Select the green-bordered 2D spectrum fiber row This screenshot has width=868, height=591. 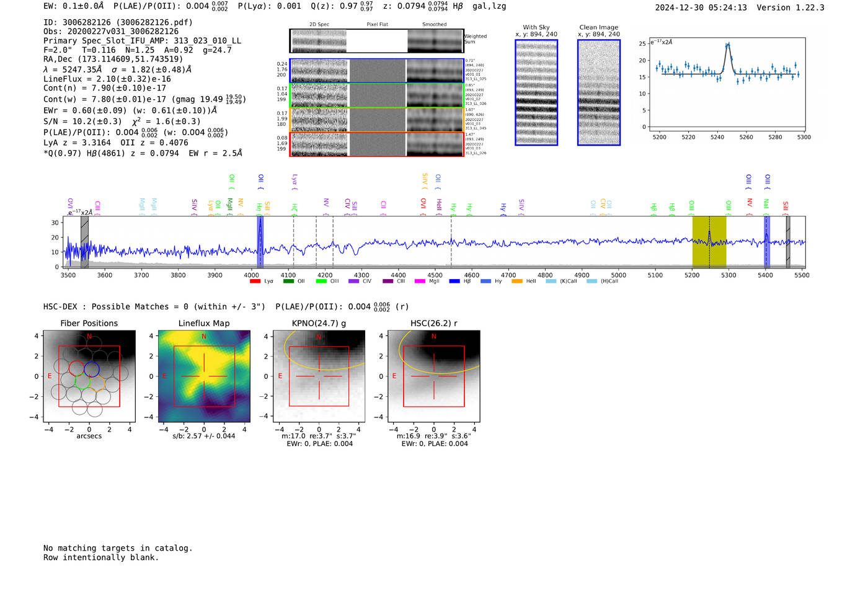(376, 95)
